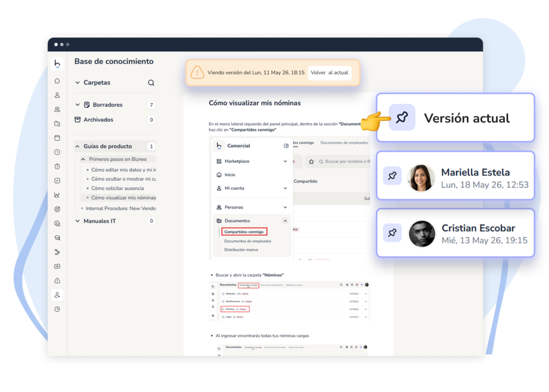Screen dimensions: 549x392
Task: Open the line chart analytics sidebar icon
Action: click(57, 195)
